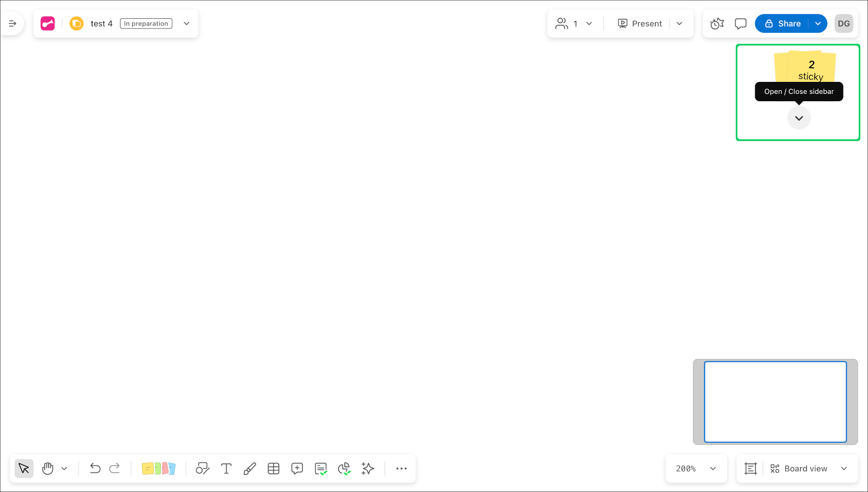Open the Present options chevron
The height and width of the screenshot is (492, 868).
pyautogui.click(x=680, y=23)
